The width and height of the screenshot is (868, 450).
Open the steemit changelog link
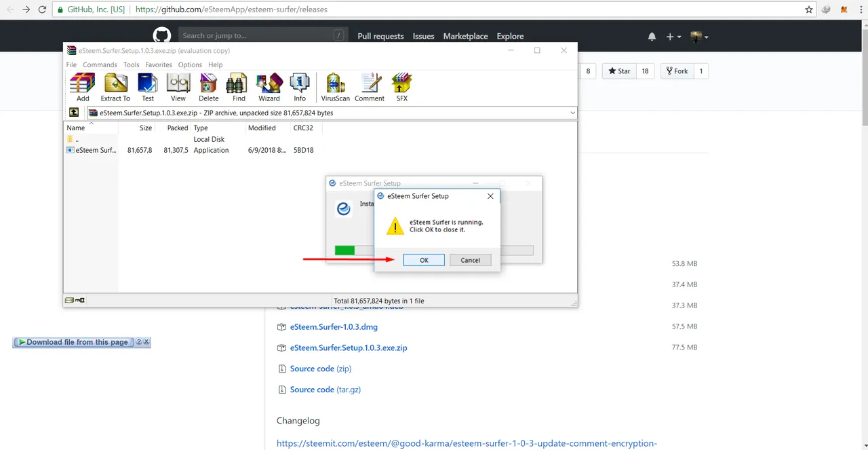click(x=467, y=443)
